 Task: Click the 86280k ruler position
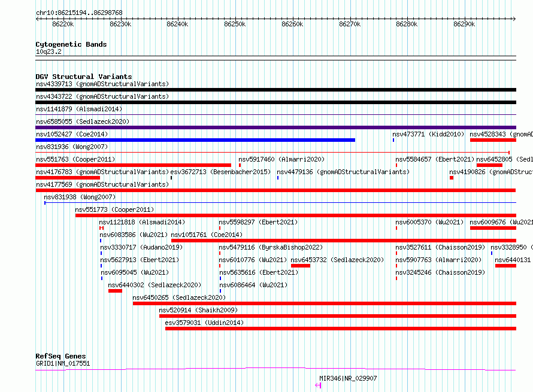pyautogui.click(x=407, y=24)
